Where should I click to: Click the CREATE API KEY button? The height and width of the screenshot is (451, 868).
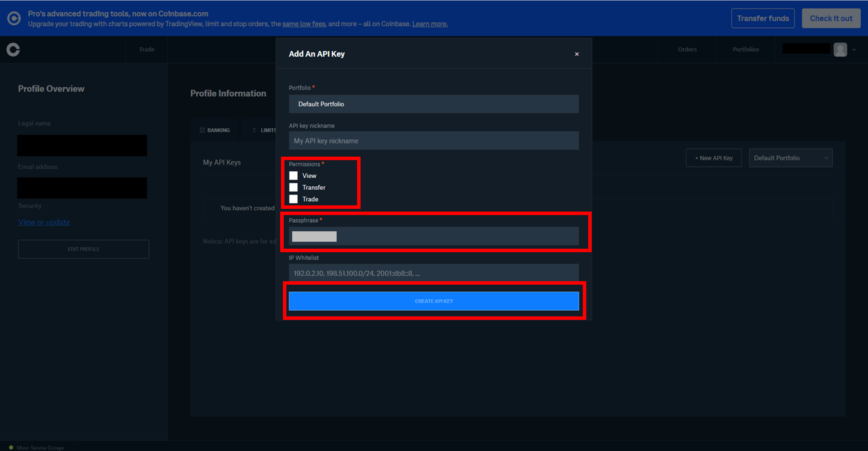[434, 301]
